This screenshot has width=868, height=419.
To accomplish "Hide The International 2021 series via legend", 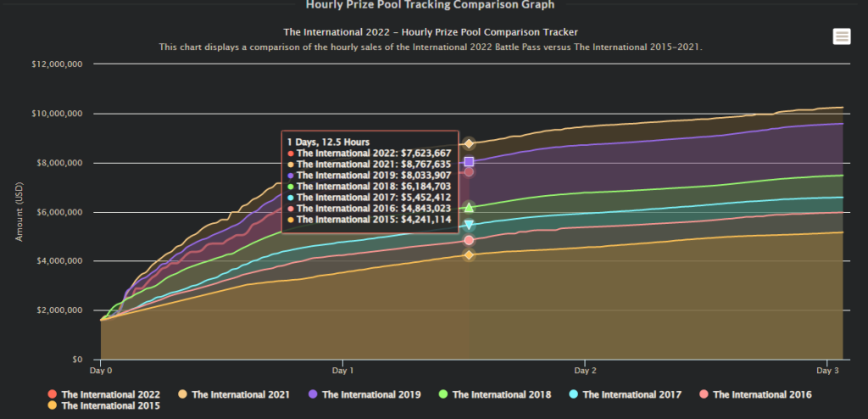I will (241, 394).
